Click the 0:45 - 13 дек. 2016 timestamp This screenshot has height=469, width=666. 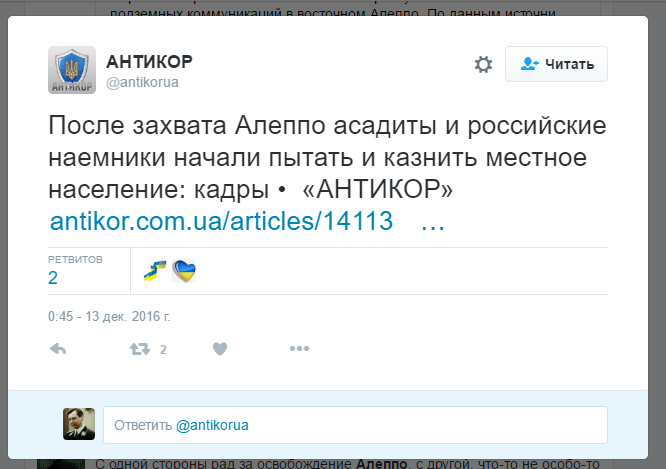109,316
